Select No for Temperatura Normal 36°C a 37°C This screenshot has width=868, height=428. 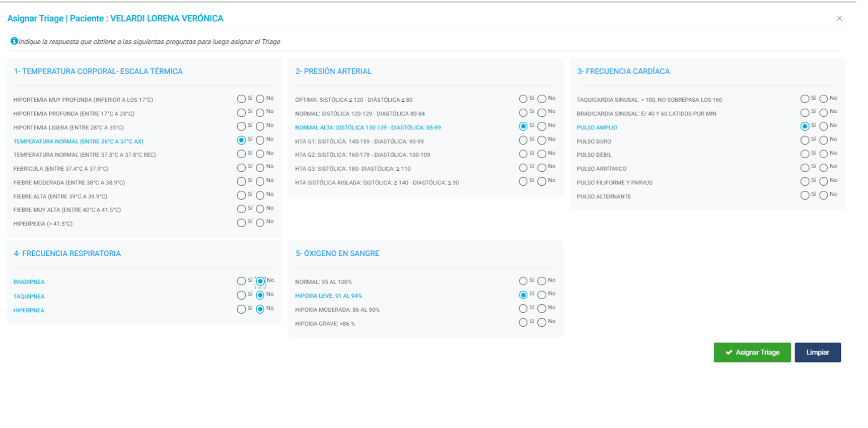coord(260,140)
